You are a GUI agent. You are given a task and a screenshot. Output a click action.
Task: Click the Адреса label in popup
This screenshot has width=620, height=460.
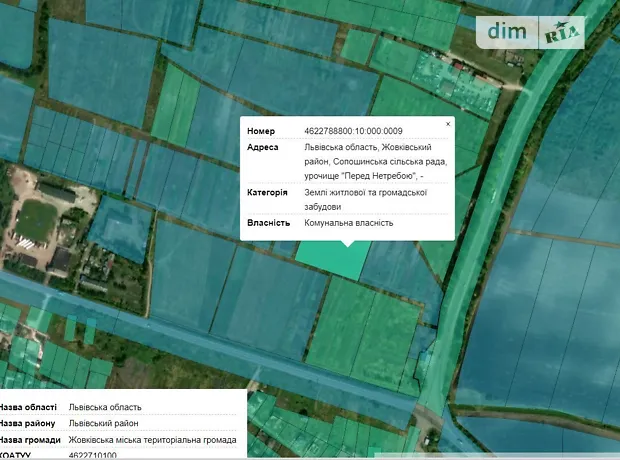[x=263, y=147]
